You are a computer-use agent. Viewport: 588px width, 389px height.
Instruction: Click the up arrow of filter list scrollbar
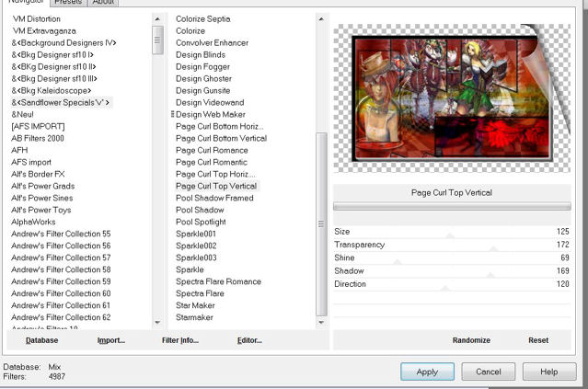[321, 18]
